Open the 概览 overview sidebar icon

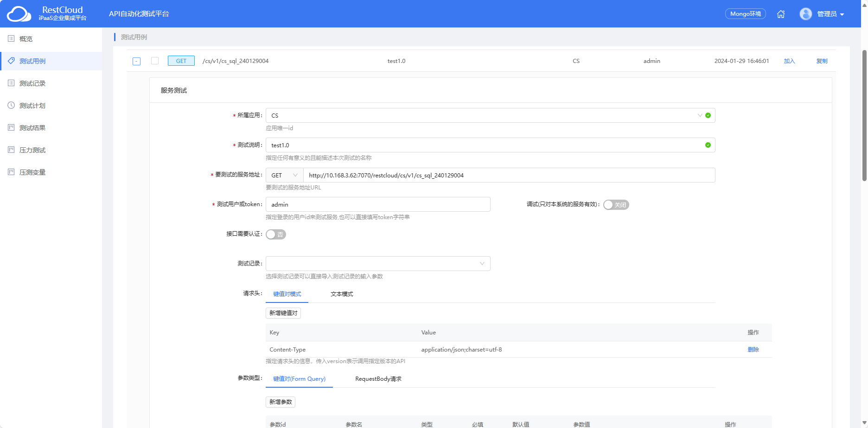point(11,39)
